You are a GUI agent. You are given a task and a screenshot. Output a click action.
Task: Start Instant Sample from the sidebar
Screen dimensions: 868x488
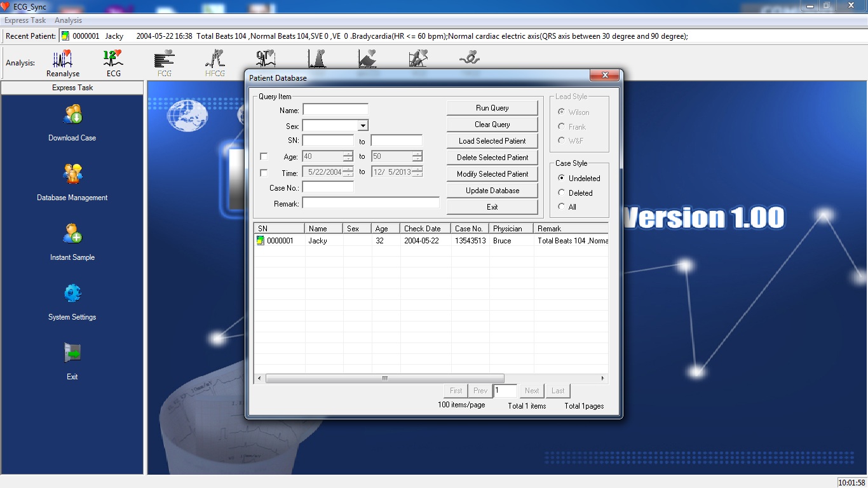point(72,234)
